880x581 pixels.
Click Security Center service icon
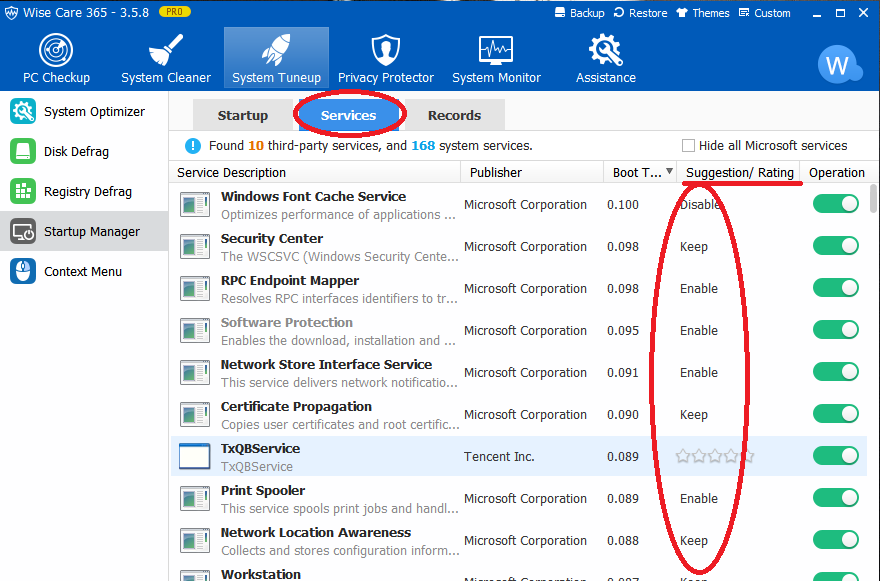(x=195, y=247)
